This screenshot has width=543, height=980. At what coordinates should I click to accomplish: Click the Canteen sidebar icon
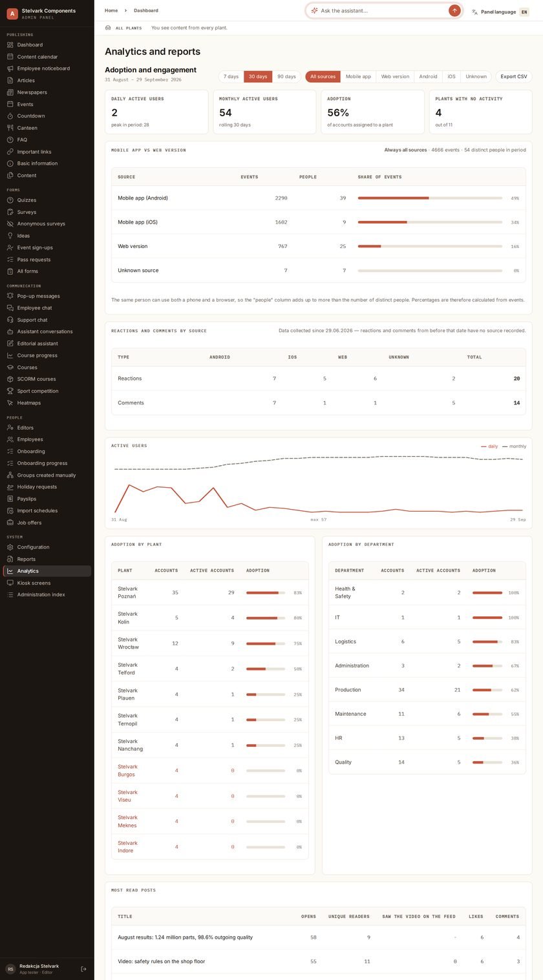coord(10,128)
